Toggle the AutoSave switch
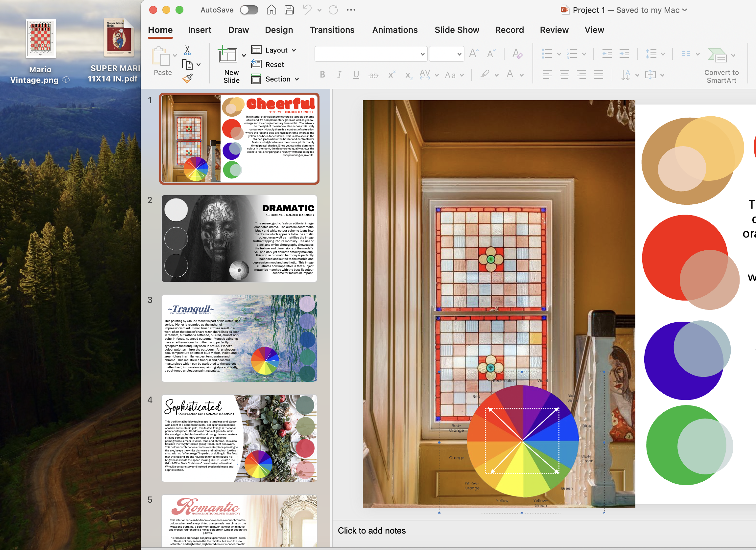The height and width of the screenshot is (550, 756). point(249,10)
